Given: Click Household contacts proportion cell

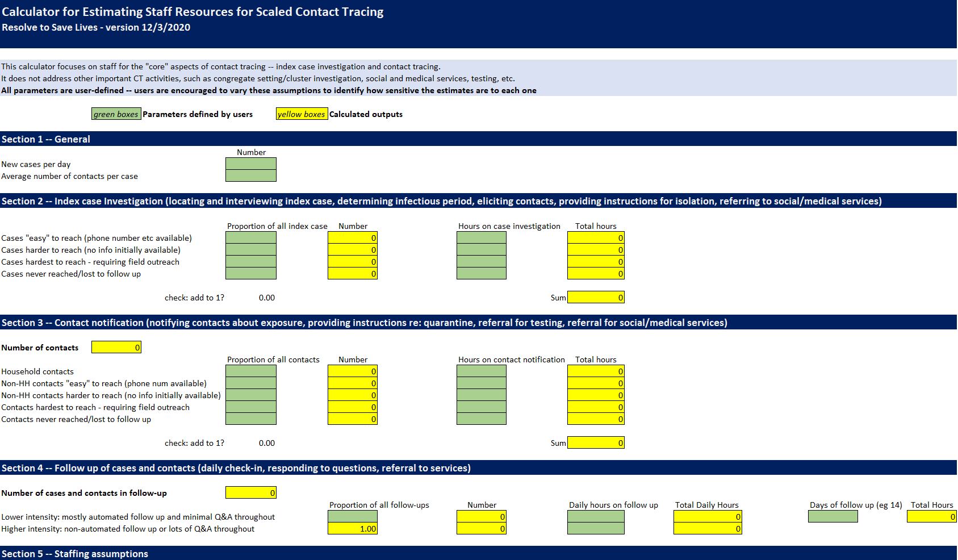Looking at the screenshot, I should pyautogui.click(x=250, y=371).
